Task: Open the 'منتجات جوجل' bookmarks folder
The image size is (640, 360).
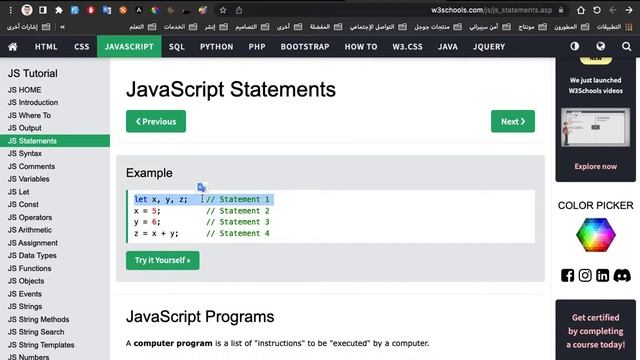Action: pyautogui.click(x=438, y=27)
